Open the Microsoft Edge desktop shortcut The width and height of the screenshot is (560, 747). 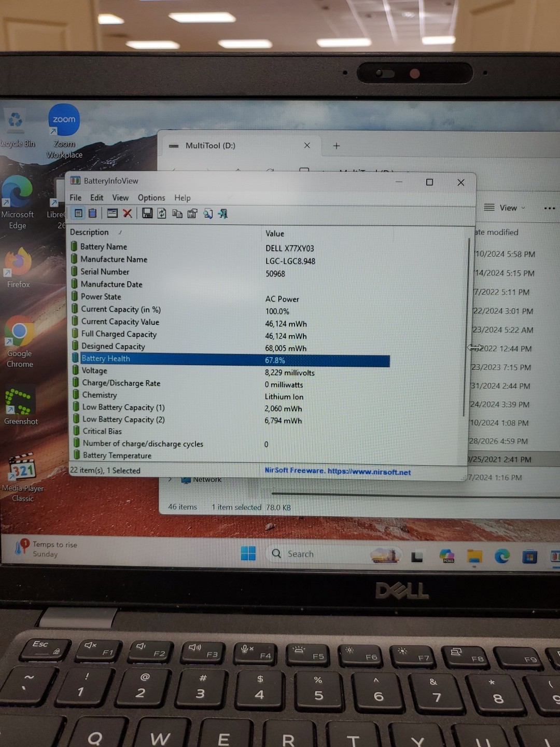coord(17,203)
